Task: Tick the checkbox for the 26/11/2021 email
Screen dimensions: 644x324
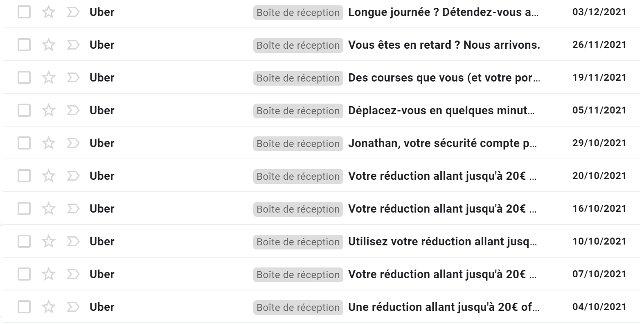Action: click(24, 45)
